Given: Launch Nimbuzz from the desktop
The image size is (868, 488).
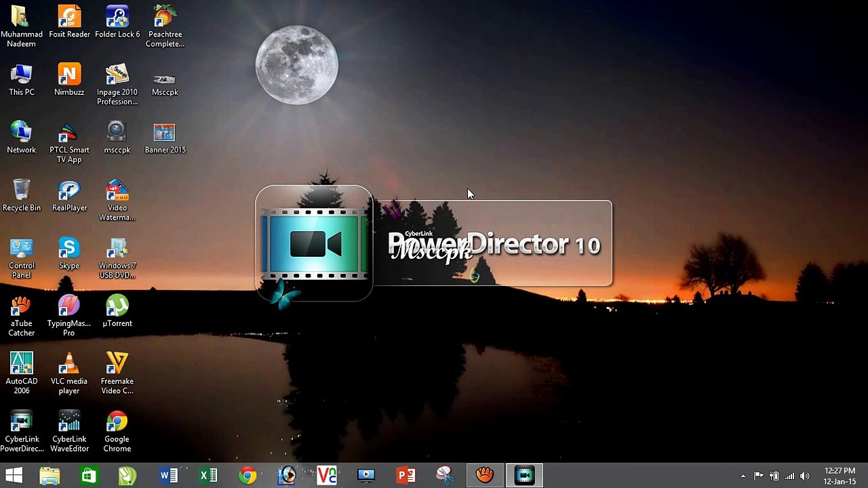Looking at the screenshot, I should tap(69, 80).
